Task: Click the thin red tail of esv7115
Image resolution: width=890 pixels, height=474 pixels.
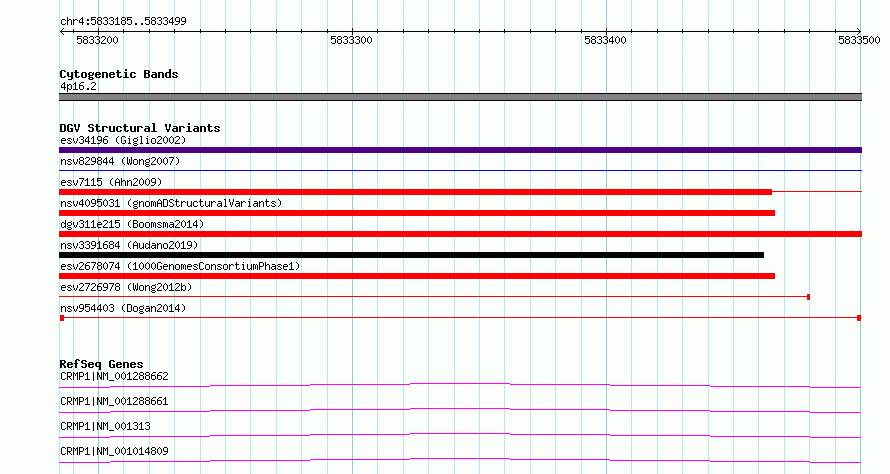Action: click(x=817, y=192)
